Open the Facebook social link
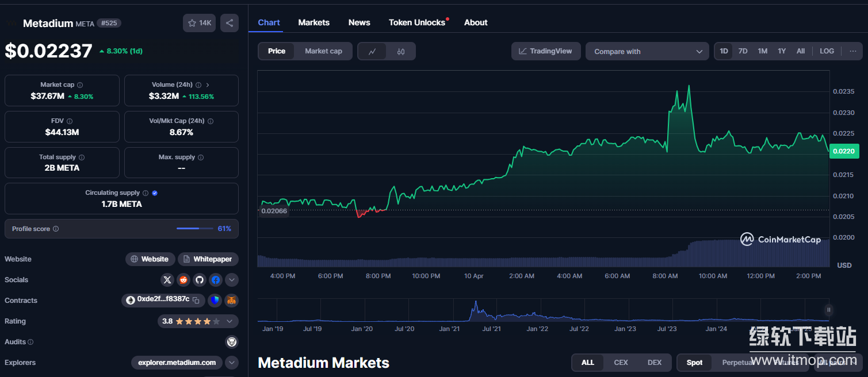The height and width of the screenshot is (377, 868). [x=216, y=280]
